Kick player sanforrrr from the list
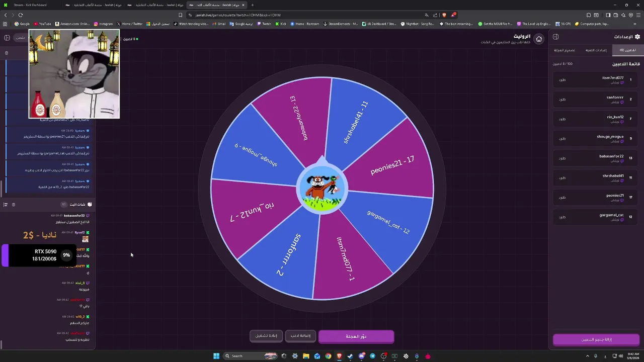 (562, 99)
